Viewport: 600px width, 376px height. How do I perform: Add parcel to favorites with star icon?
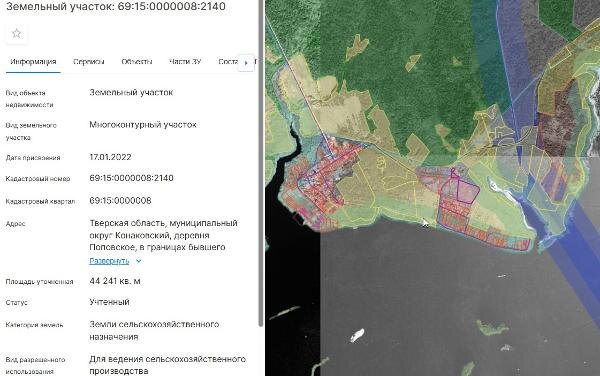(16, 34)
